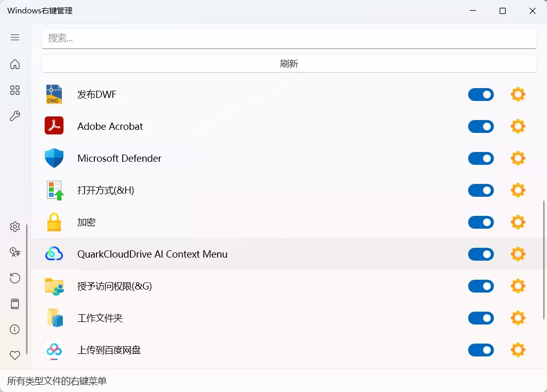This screenshot has height=392, width=547.
Task: Disable the 发布DWF context menu entry
Action: (x=480, y=94)
